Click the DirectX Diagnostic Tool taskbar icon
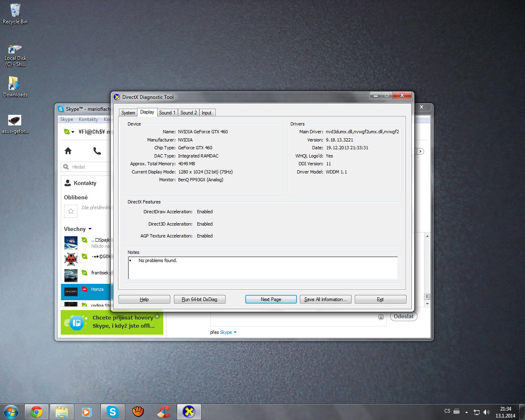Screen dimensions: 525x420 coord(189,412)
